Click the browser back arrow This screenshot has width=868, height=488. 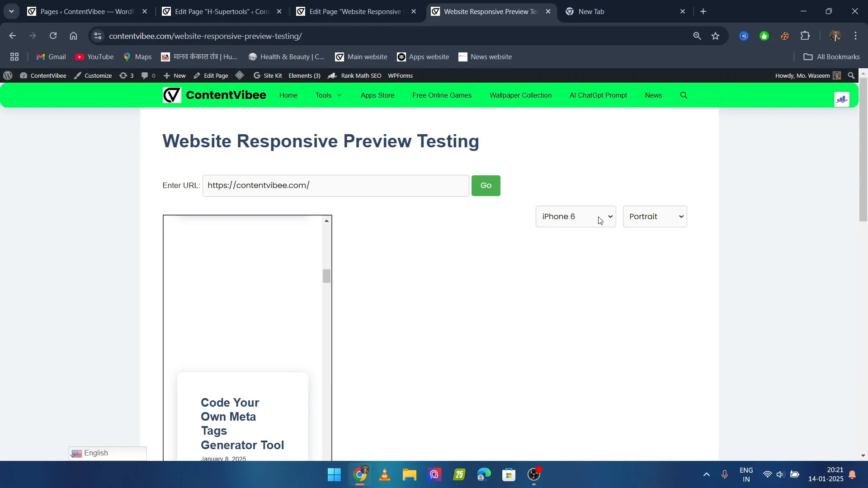(x=12, y=36)
